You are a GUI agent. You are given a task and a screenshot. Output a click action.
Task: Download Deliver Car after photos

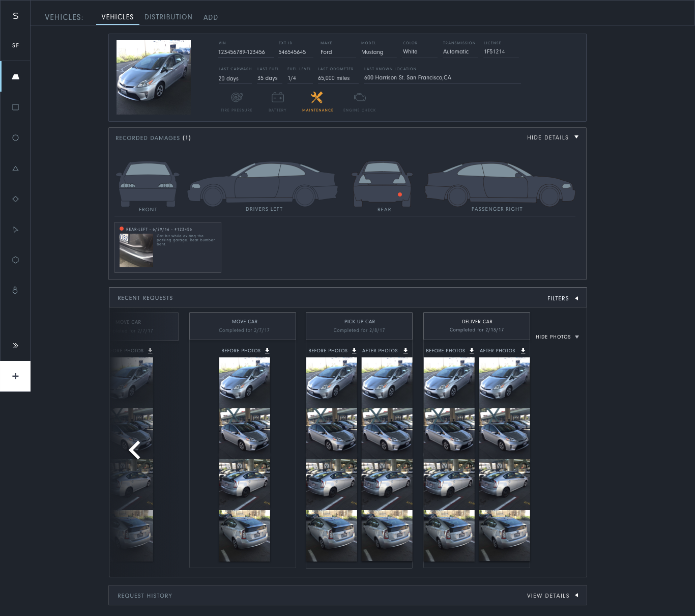click(523, 351)
